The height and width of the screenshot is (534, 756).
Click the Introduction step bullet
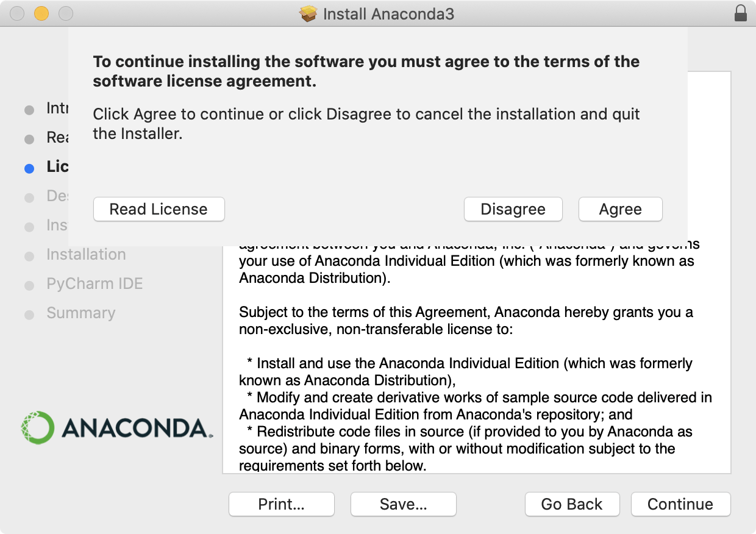click(29, 110)
